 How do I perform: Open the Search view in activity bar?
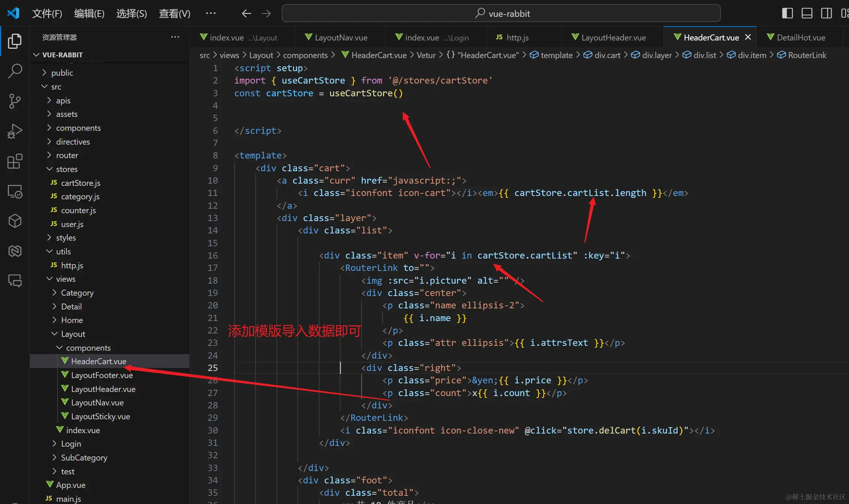pos(15,70)
